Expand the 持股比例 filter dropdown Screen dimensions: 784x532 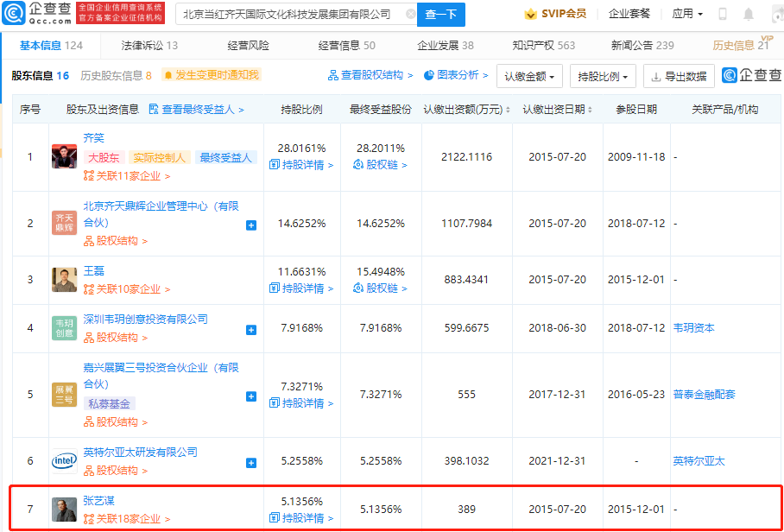pos(603,76)
